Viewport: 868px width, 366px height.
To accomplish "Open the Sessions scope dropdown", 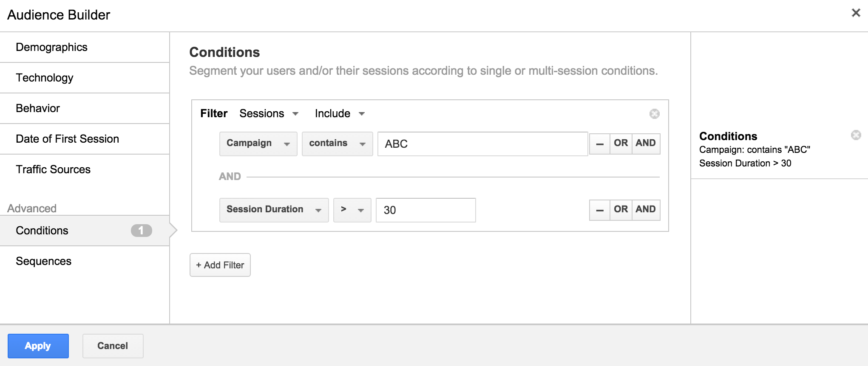I will [x=269, y=113].
